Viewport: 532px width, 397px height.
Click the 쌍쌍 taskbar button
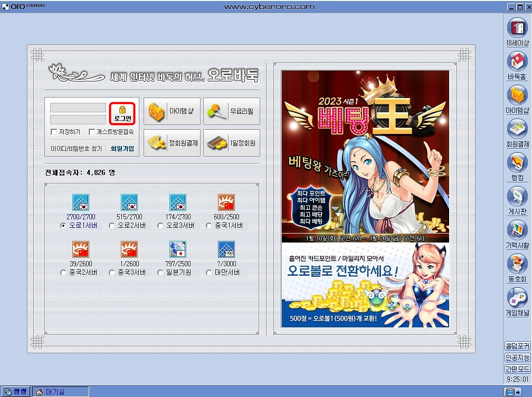click(x=16, y=392)
